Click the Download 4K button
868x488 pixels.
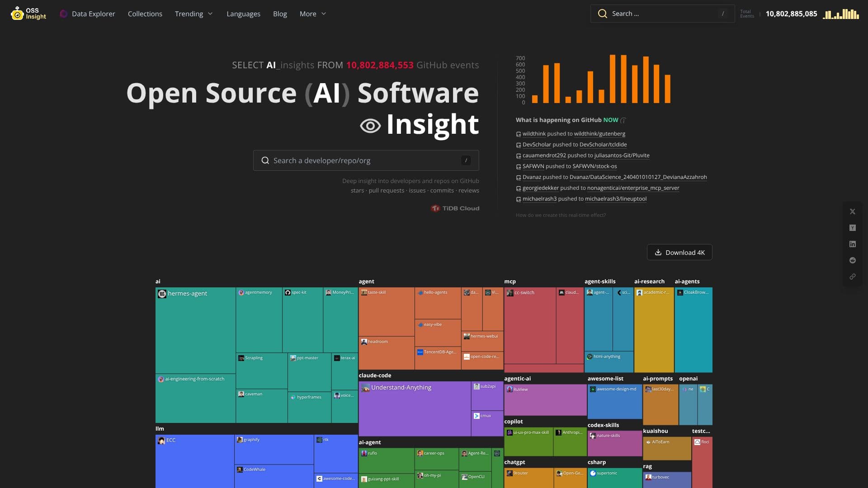click(679, 252)
